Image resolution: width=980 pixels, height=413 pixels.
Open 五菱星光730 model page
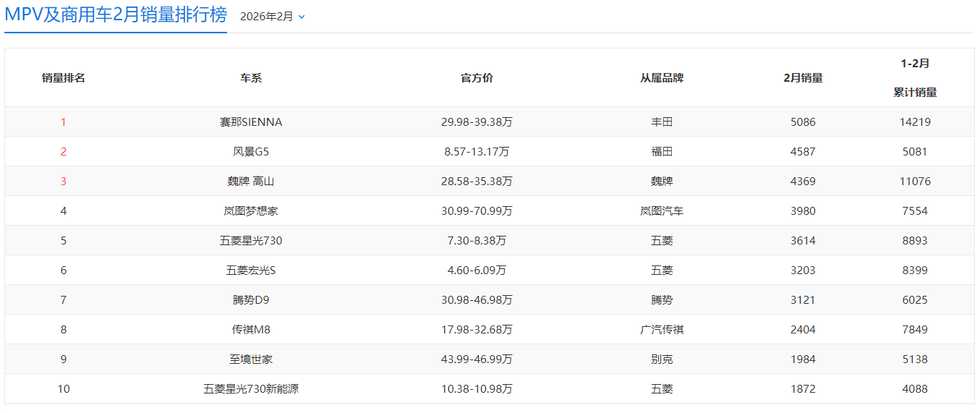click(x=251, y=241)
